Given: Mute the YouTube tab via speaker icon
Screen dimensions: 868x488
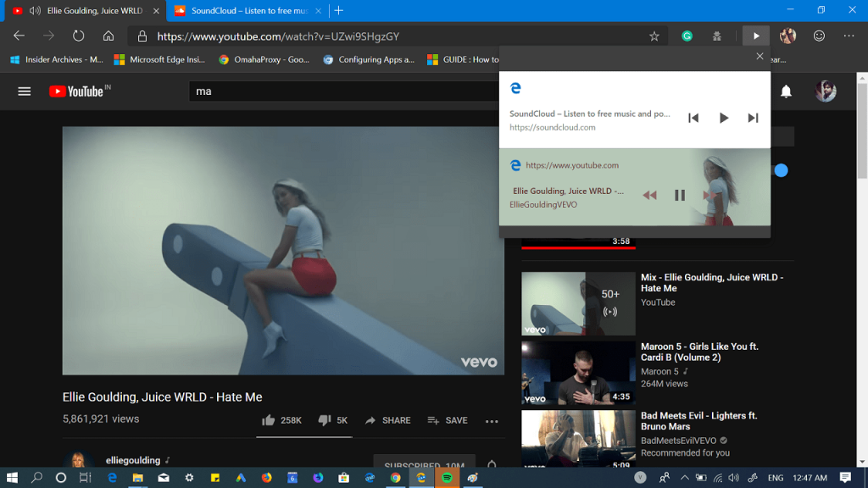Looking at the screenshot, I should pos(35,10).
